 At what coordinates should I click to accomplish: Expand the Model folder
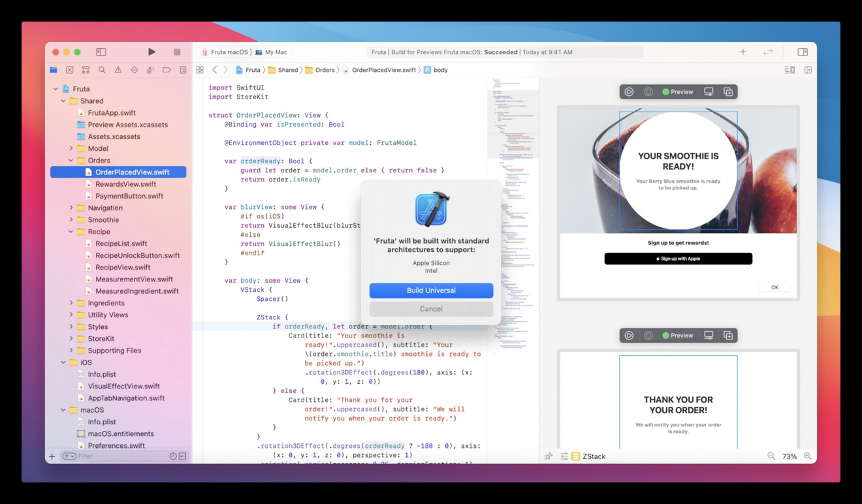(71, 149)
